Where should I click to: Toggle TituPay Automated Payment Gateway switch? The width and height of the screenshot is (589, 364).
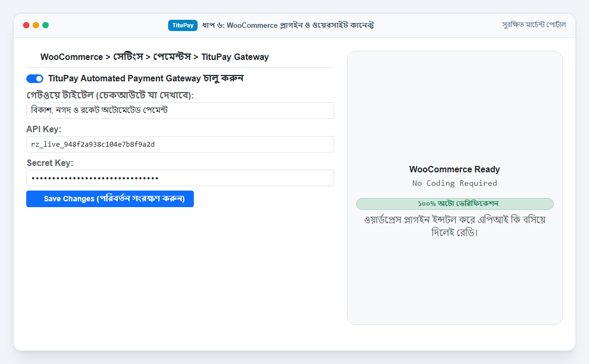(x=35, y=79)
